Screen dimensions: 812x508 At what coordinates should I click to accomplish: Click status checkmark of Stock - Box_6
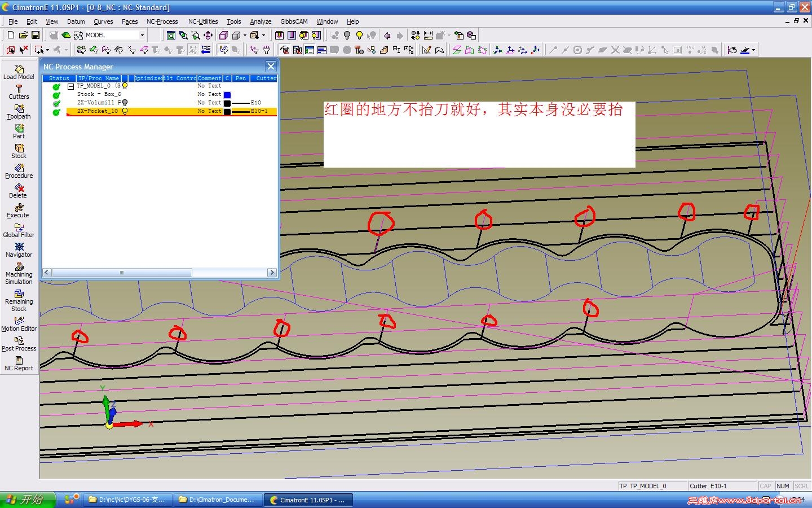[x=56, y=95]
